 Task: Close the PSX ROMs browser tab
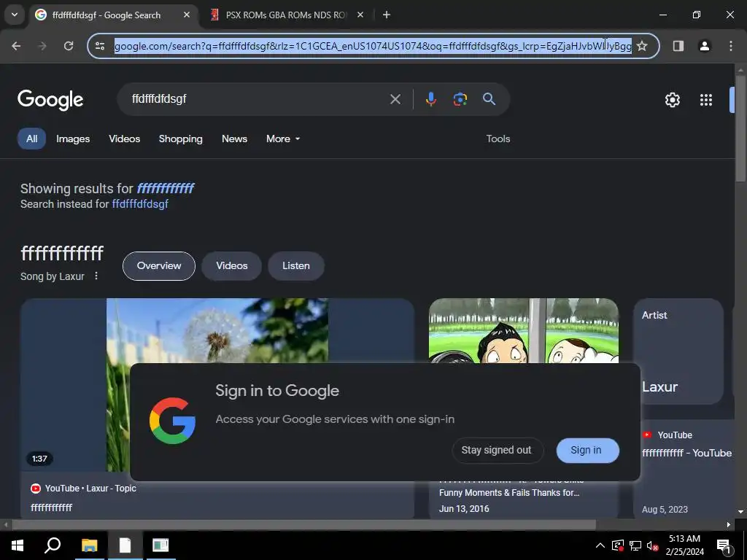pyautogui.click(x=360, y=15)
